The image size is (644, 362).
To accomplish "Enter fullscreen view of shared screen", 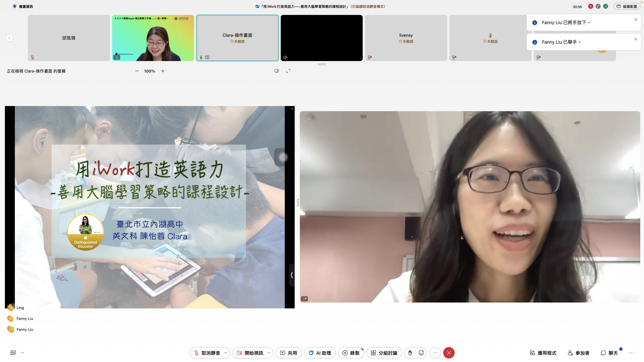I will point(288,71).
